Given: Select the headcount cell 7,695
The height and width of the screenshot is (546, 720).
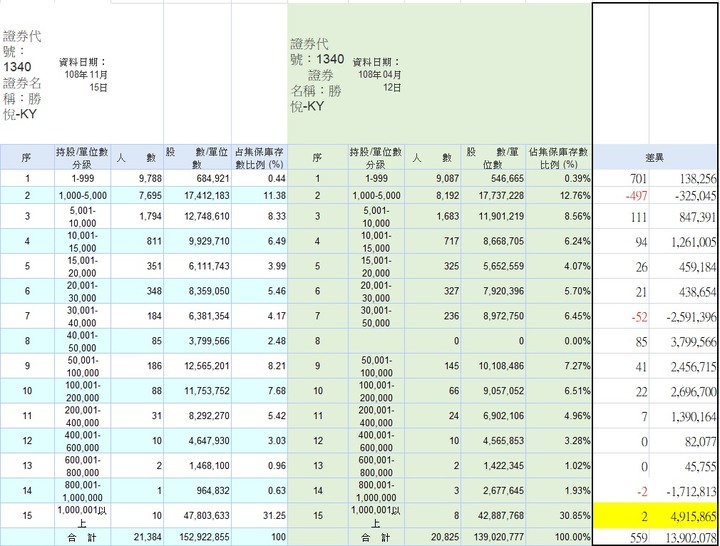Looking at the screenshot, I should [137, 195].
